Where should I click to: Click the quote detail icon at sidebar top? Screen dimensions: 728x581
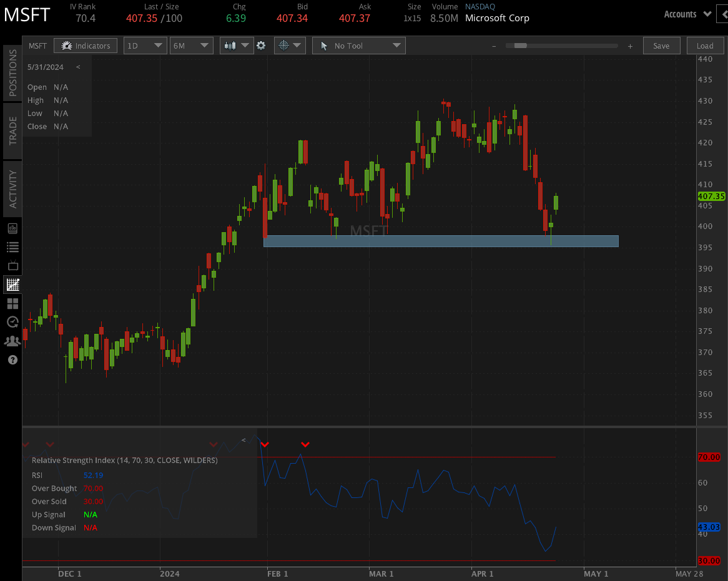[12, 228]
